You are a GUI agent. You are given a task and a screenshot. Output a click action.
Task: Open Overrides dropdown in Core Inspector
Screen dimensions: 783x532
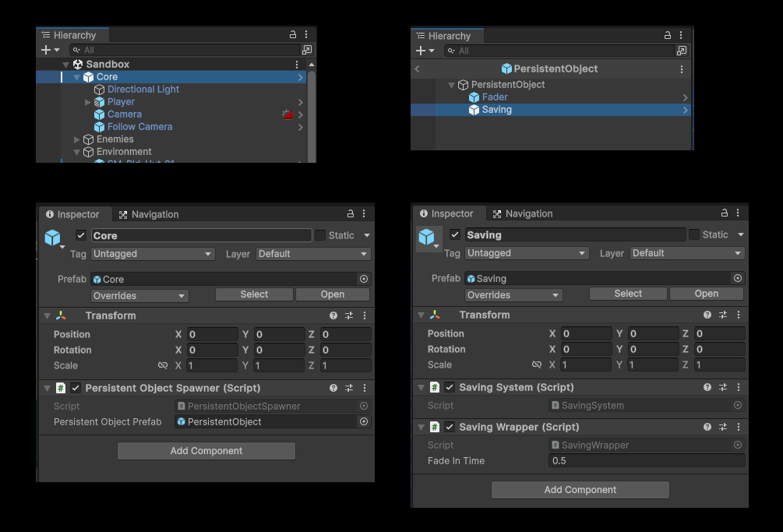(139, 296)
